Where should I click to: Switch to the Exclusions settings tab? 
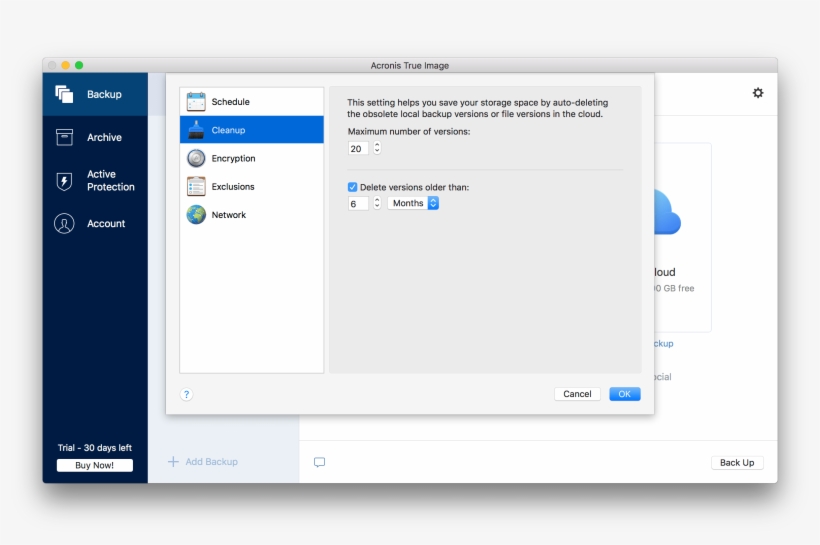pyautogui.click(x=252, y=186)
